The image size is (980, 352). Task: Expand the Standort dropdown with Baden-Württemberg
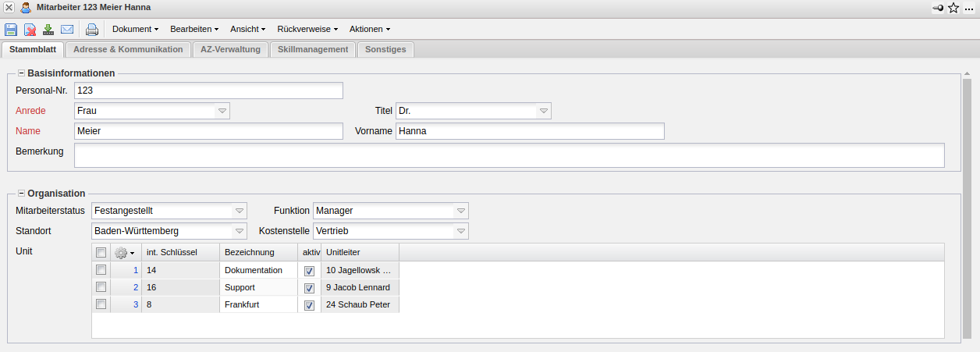[x=240, y=231]
